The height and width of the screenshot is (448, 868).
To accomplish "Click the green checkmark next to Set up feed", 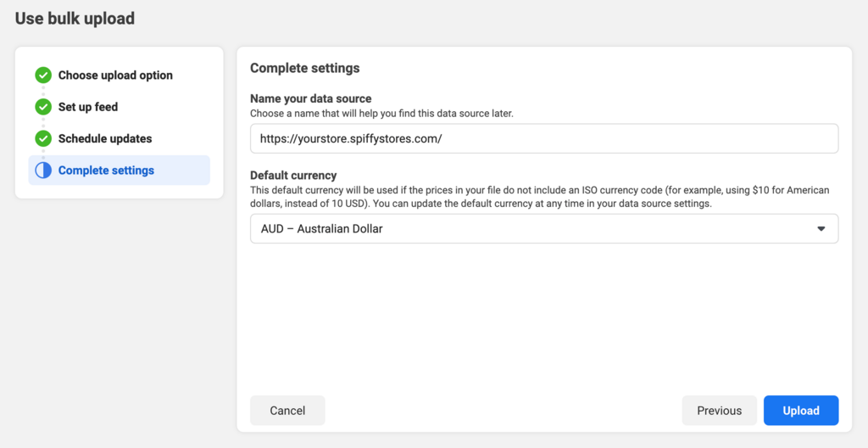I will pyautogui.click(x=43, y=107).
